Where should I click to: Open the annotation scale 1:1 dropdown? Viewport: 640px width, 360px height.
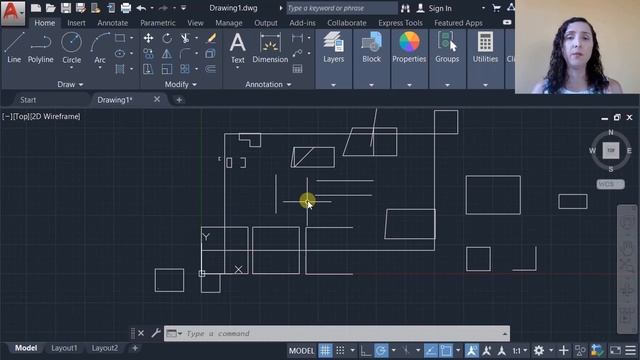520,351
